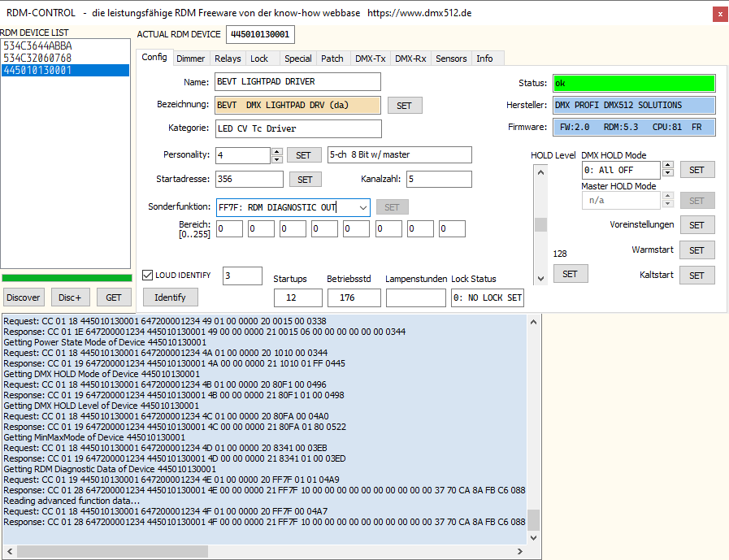
Task: Open the Sonderfunktion dropdown list
Action: point(362,207)
